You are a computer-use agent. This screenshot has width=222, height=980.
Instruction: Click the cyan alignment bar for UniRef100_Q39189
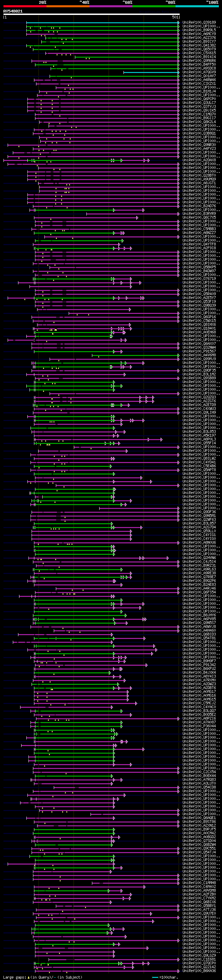click(102, 23)
